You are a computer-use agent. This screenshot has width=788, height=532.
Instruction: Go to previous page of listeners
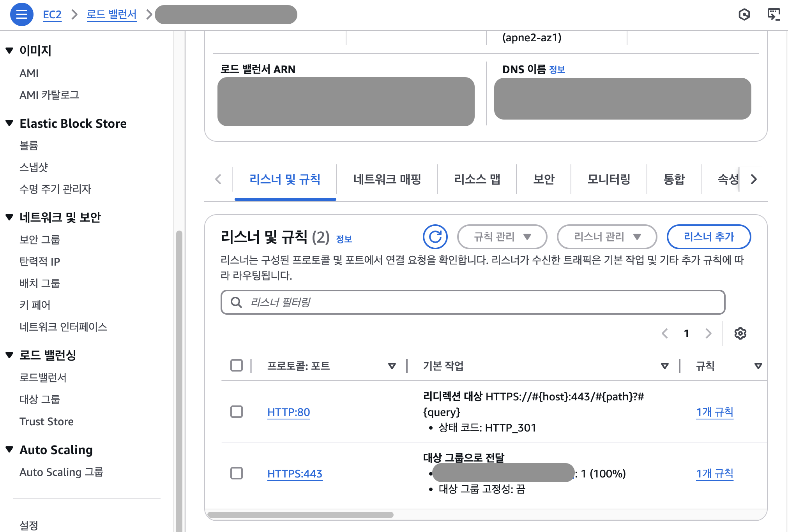(665, 333)
